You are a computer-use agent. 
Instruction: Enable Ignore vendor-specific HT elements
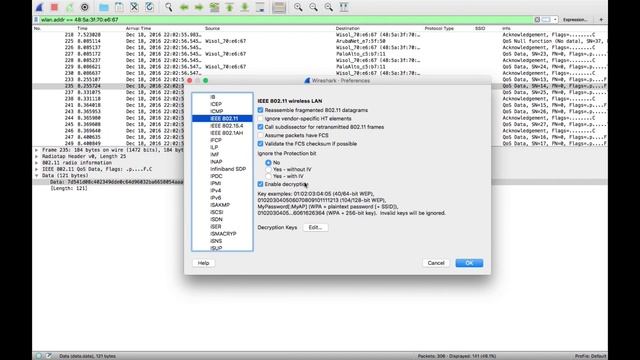(x=260, y=119)
